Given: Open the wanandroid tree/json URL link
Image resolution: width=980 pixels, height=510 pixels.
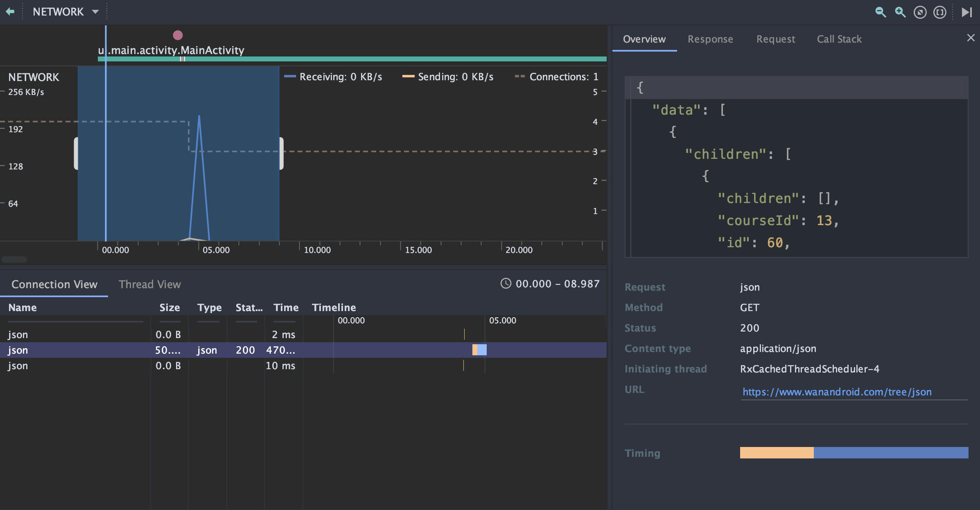Looking at the screenshot, I should pyautogui.click(x=837, y=392).
